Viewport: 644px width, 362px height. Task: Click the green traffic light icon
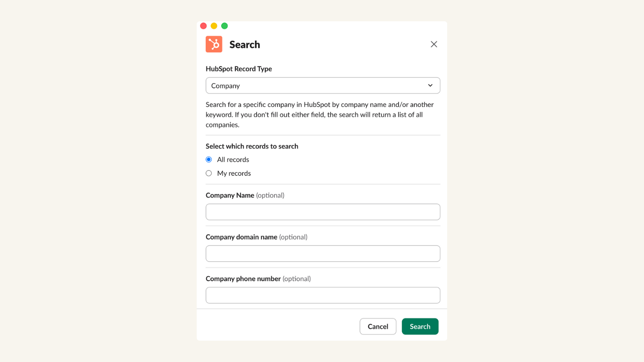point(224,25)
